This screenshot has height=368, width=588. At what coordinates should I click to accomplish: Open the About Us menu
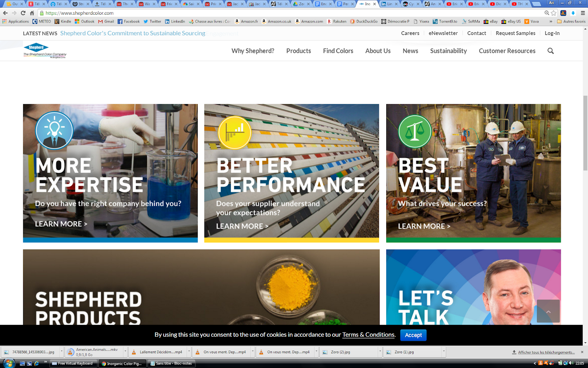(378, 51)
